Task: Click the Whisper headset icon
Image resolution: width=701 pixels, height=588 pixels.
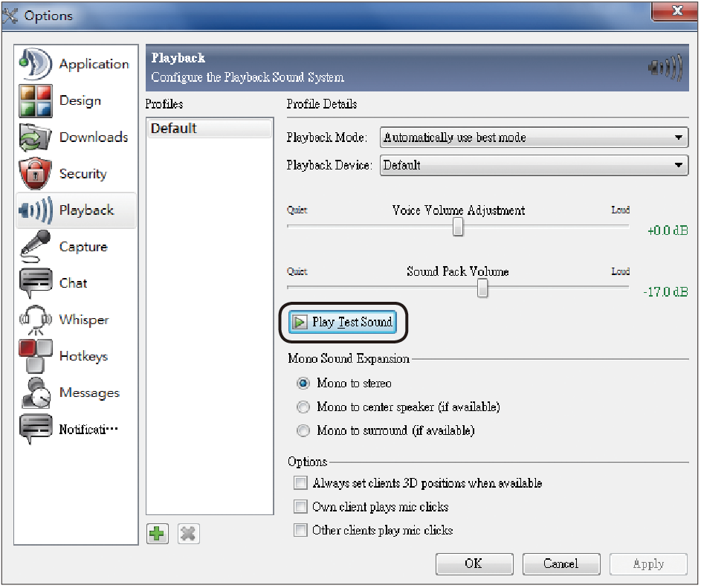Action: [36, 320]
